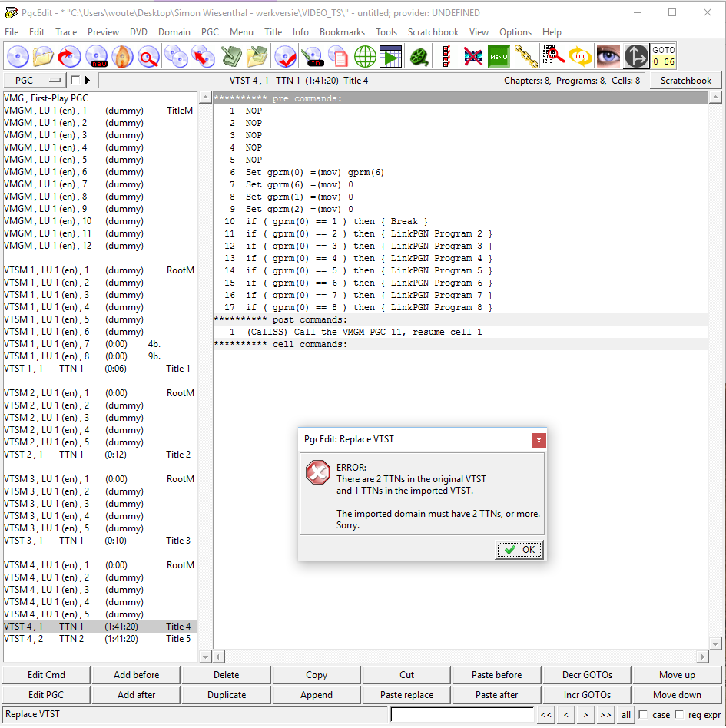Click the black play triangle near PGC

coord(87,81)
